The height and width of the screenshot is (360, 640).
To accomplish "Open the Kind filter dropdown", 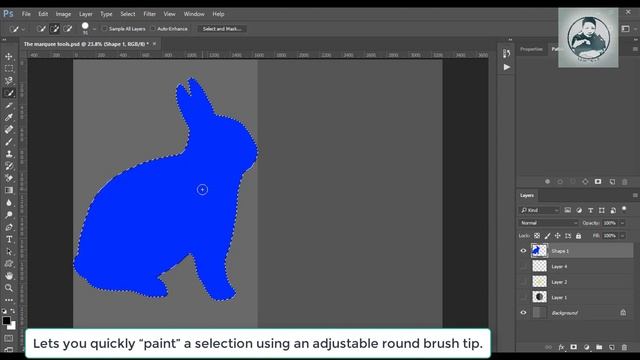I will pyautogui.click(x=539, y=210).
